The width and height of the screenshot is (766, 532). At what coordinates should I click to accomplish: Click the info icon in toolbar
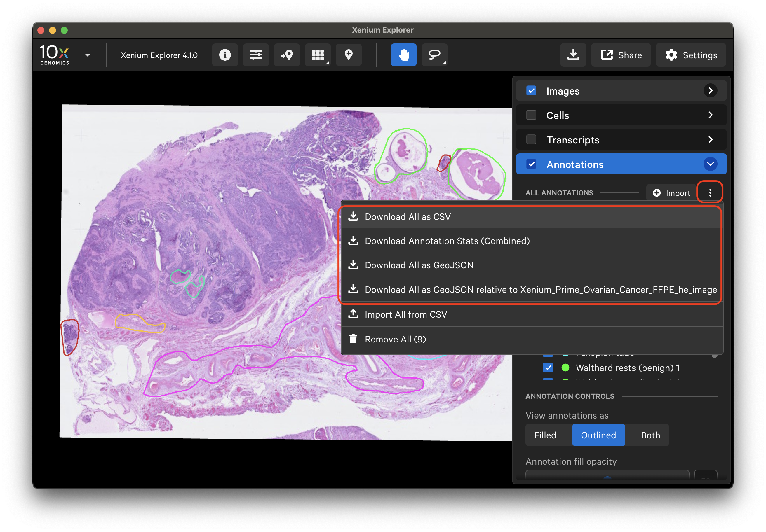(x=225, y=55)
